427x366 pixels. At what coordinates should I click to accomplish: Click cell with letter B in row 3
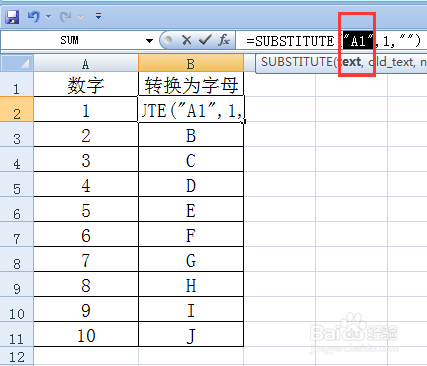click(x=191, y=134)
